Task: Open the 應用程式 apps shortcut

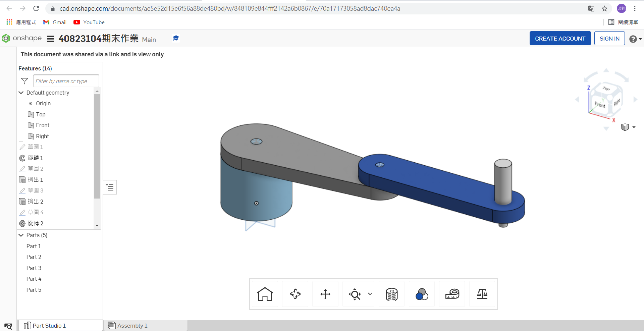Action: point(21,22)
